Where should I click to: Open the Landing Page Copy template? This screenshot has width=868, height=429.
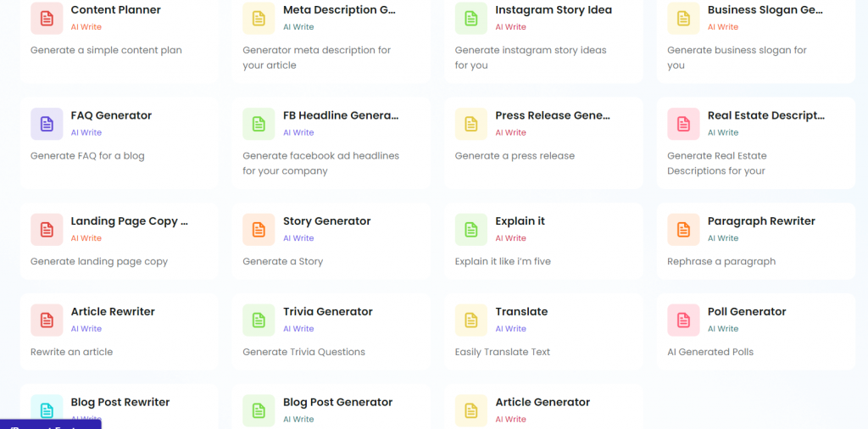coord(129,221)
